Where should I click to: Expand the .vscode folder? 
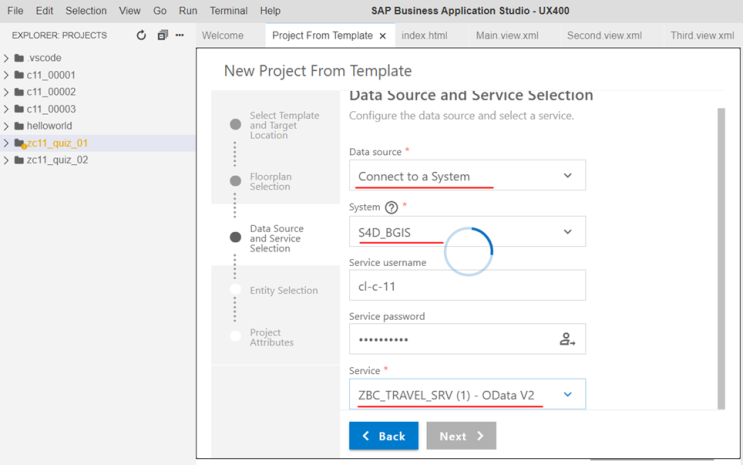coord(6,58)
